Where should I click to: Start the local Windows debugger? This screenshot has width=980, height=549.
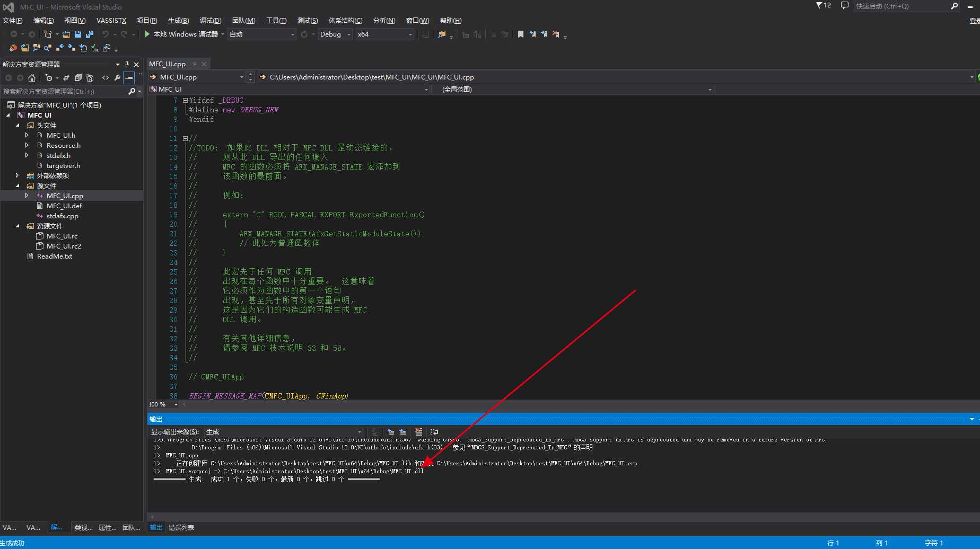(x=182, y=34)
